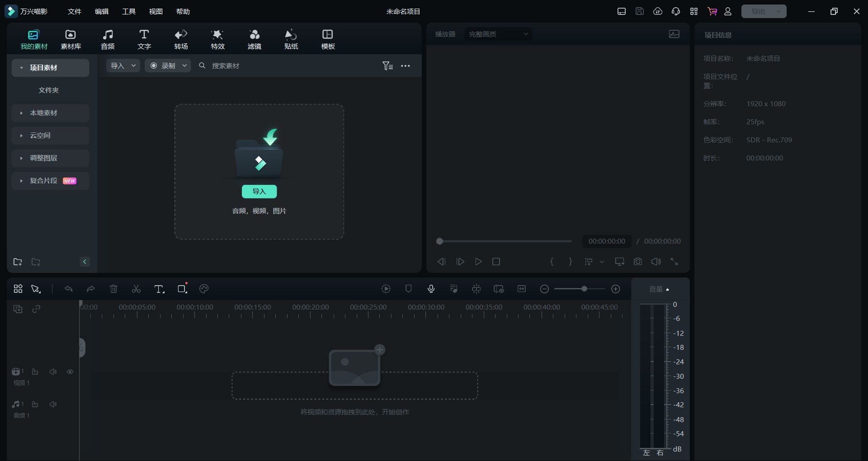This screenshot has width=868, height=461.
Task: Open the 转场 transitions panel
Action: [x=181, y=39]
